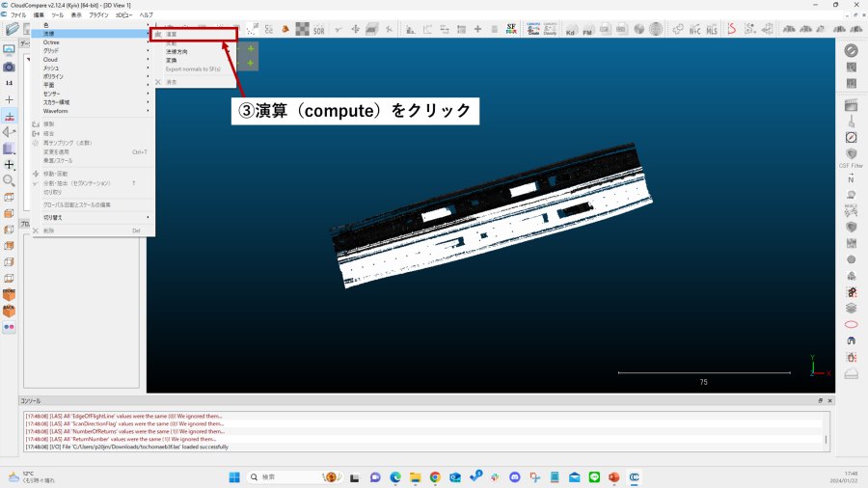Screen dimensions: 868x488
Task: Click the Open file toolbar icon
Action: (x=12, y=29)
